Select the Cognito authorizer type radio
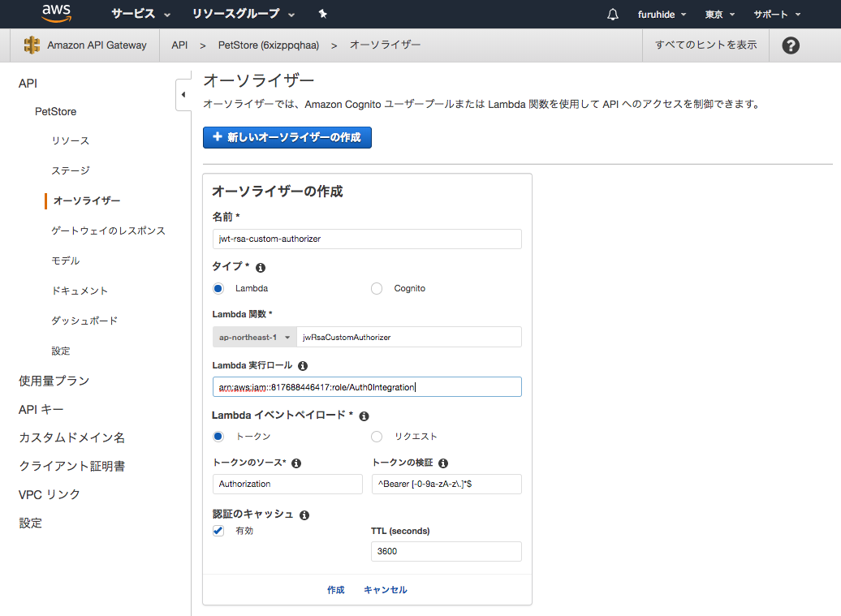This screenshot has width=841, height=616. (x=376, y=288)
